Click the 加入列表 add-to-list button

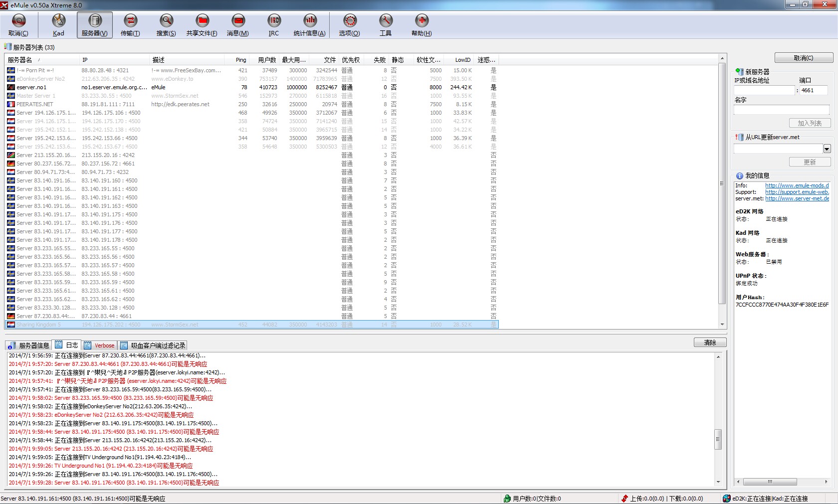coord(810,123)
